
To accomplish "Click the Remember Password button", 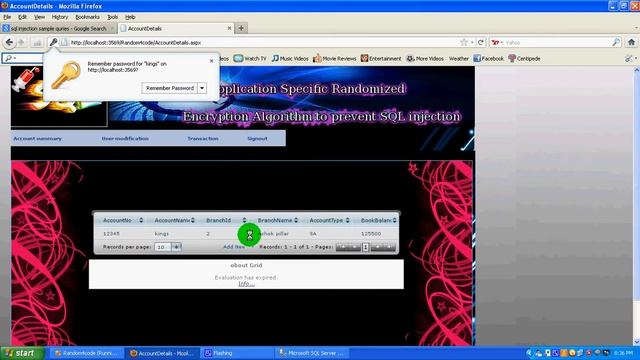I will pos(170,88).
